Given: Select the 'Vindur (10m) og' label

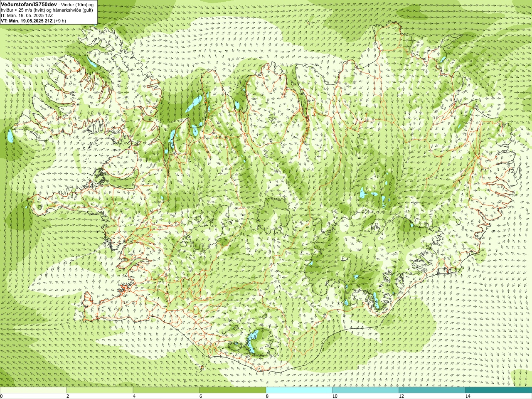Looking at the screenshot, I should (77, 4).
